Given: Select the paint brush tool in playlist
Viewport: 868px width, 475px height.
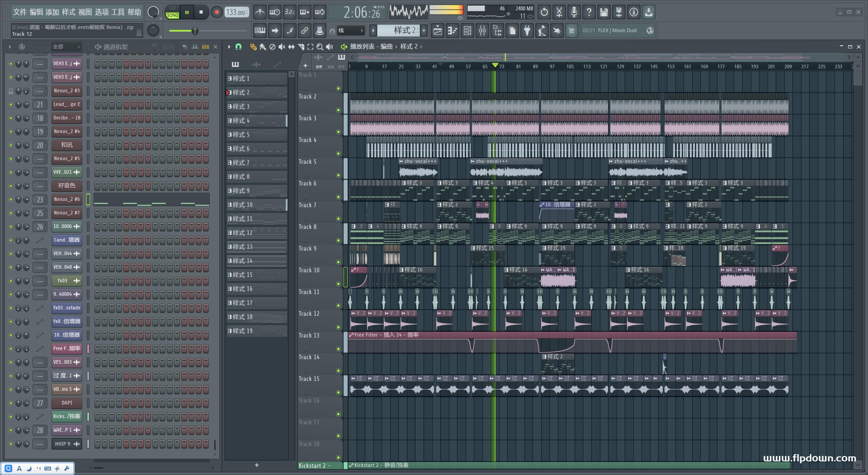Looking at the screenshot, I should (263, 47).
